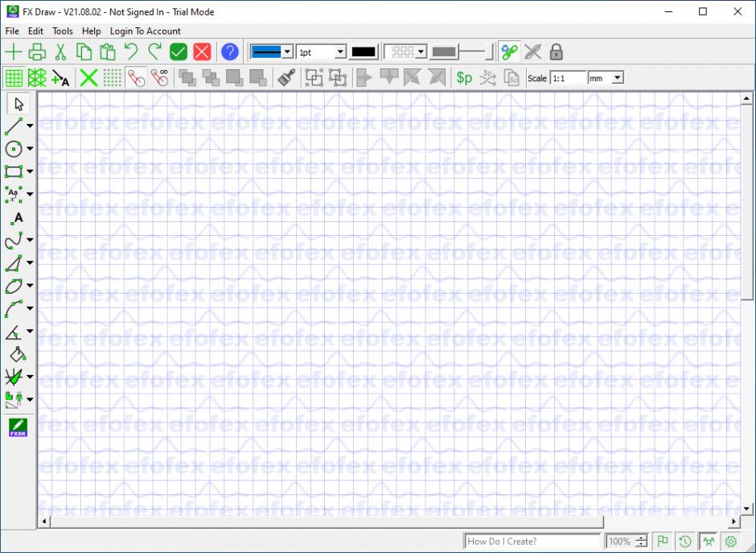Click the green flag status bar button
The image size is (756, 553).
pyautogui.click(x=663, y=542)
